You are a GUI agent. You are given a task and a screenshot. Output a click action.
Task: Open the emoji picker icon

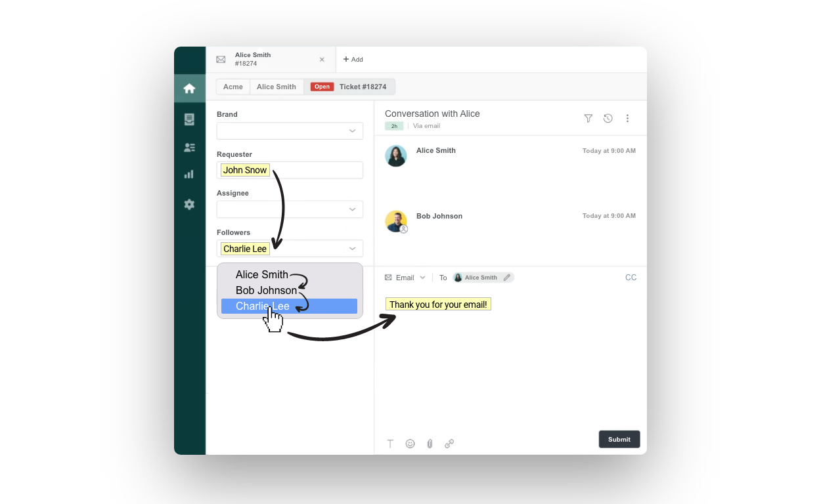point(411,444)
